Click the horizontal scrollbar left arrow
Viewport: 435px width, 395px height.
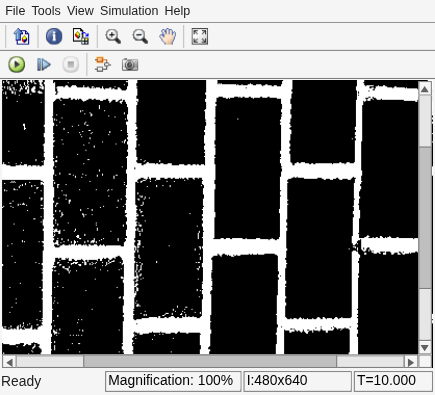(9, 362)
